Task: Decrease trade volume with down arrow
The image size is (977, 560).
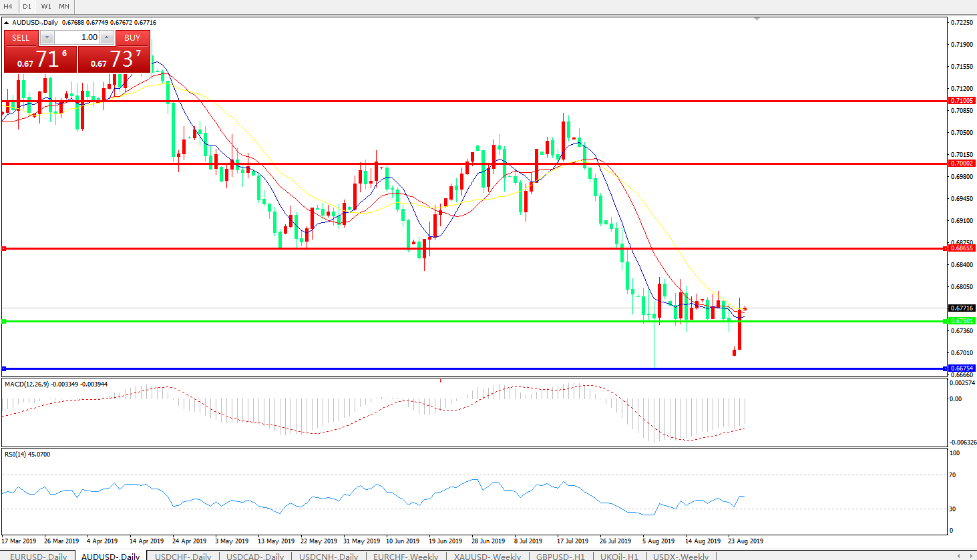Action: pyautogui.click(x=47, y=38)
